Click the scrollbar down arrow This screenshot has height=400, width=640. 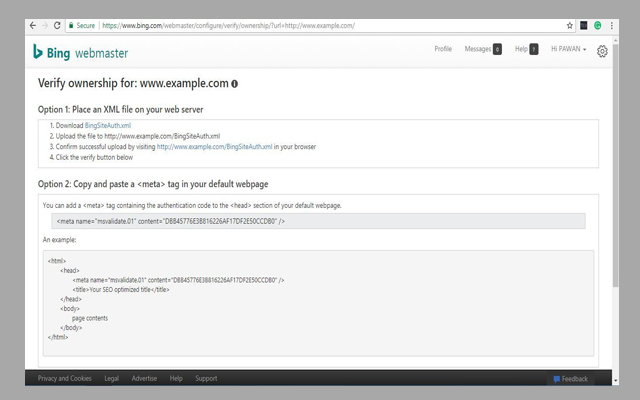pyautogui.click(x=616, y=380)
